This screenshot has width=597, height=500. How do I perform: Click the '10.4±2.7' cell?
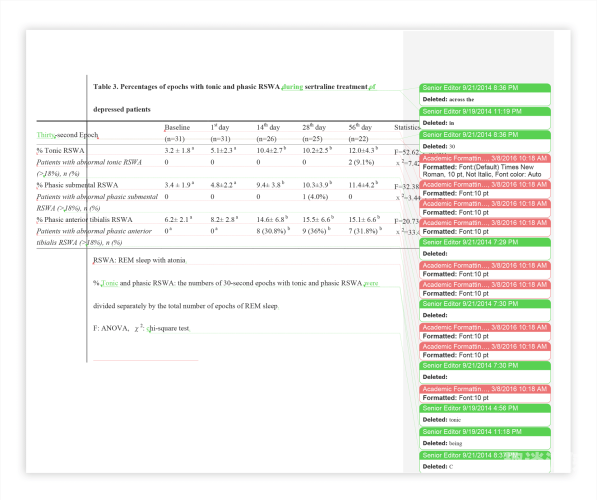(x=271, y=150)
